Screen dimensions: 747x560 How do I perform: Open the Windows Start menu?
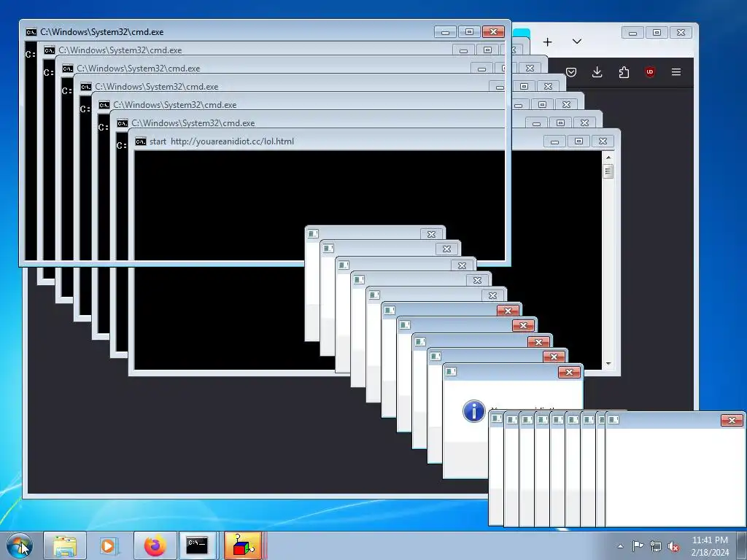pyautogui.click(x=20, y=546)
